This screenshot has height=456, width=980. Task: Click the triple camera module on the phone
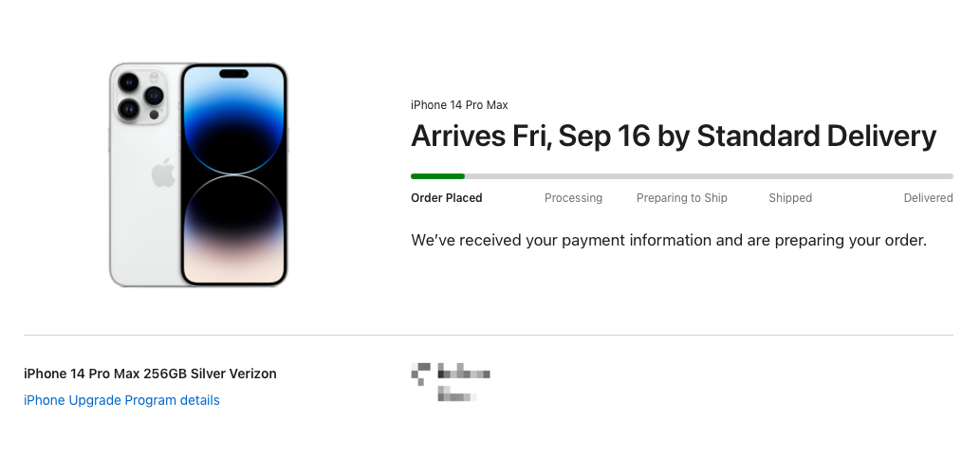[x=140, y=97]
